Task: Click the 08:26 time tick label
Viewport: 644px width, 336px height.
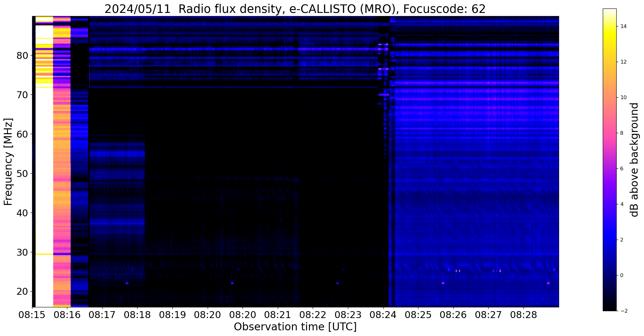Action: point(453,315)
